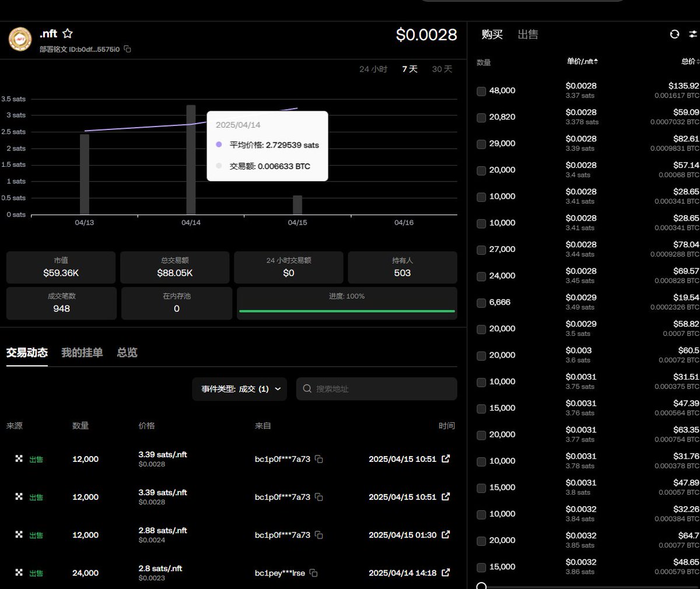Select the 24,000 listing at 3.45 sats
This screenshot has height=589, width=700.
pyautogui.click(x=481, y=276)
